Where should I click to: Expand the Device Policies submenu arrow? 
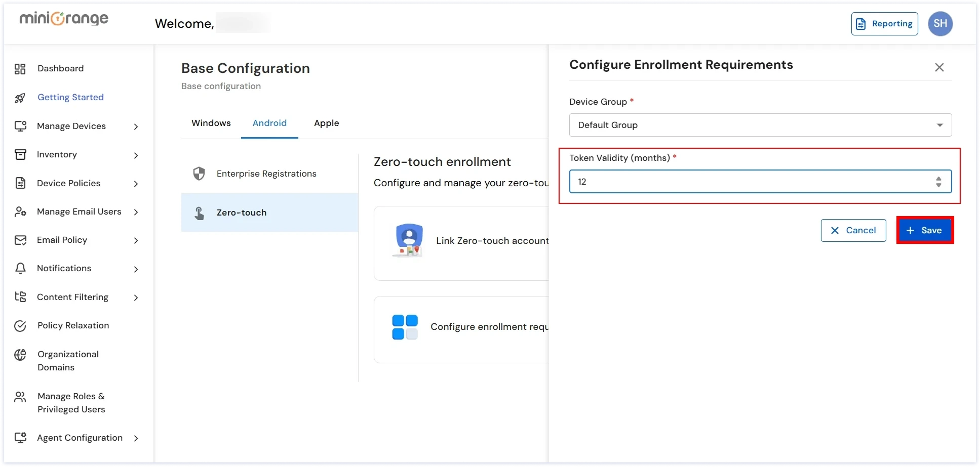point(136,184)
